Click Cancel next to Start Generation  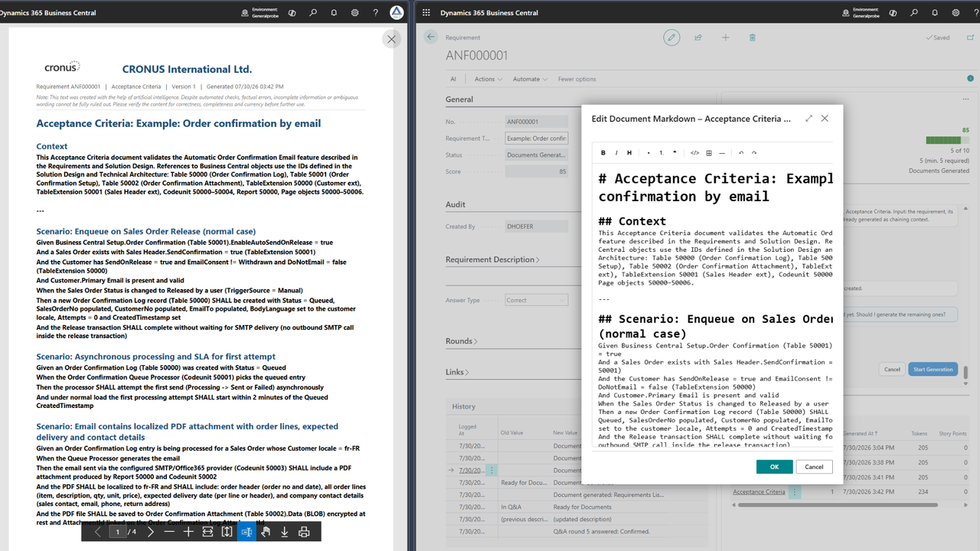892,369
